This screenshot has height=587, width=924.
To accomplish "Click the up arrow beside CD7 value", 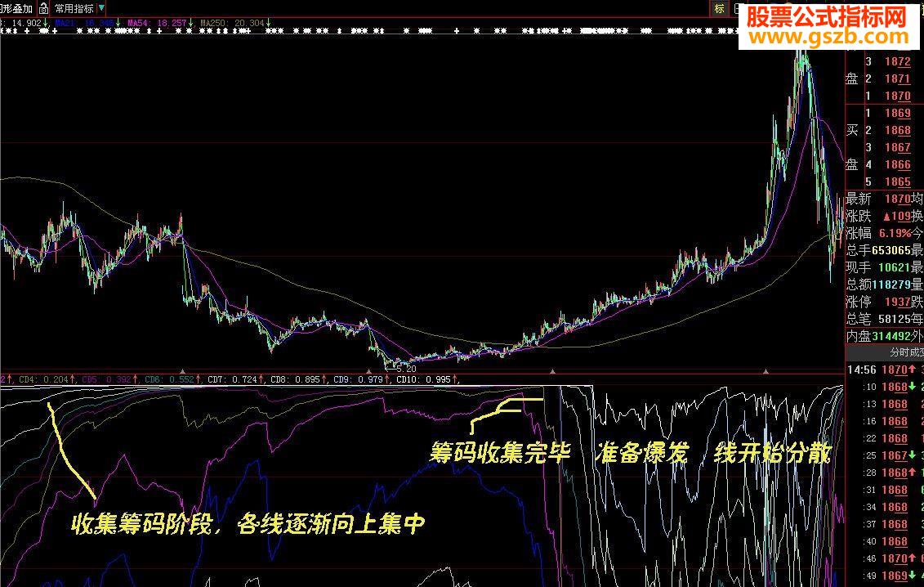I will (x=260, y=380).
